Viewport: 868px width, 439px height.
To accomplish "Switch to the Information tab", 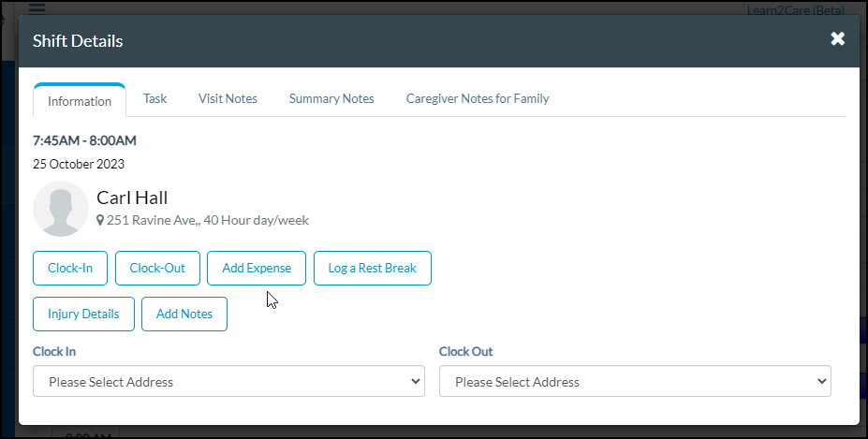I will (x=80, y=100).
